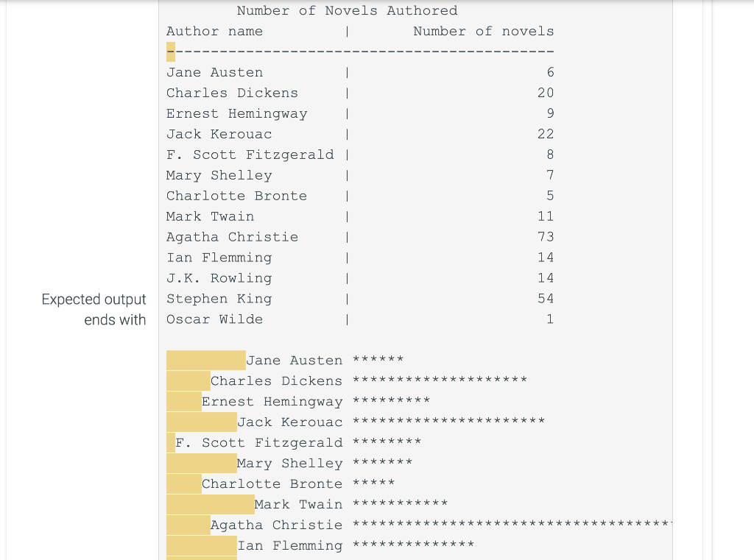Click the highlighted block before Mark Twain
Screen dimensions: 754x560
click(x=209, y=504)
